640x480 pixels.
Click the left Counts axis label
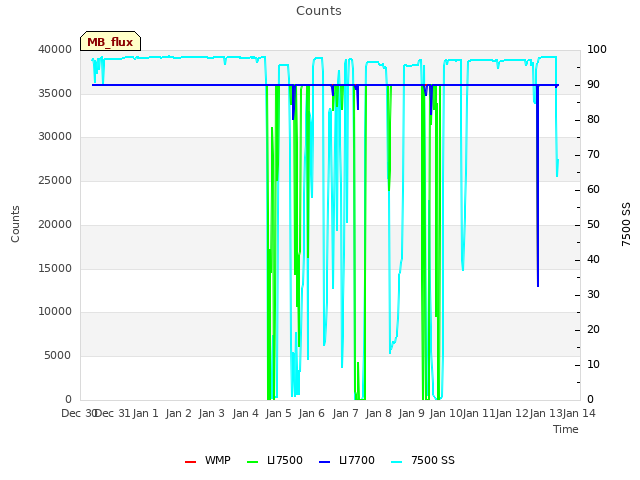click(15, 224)
